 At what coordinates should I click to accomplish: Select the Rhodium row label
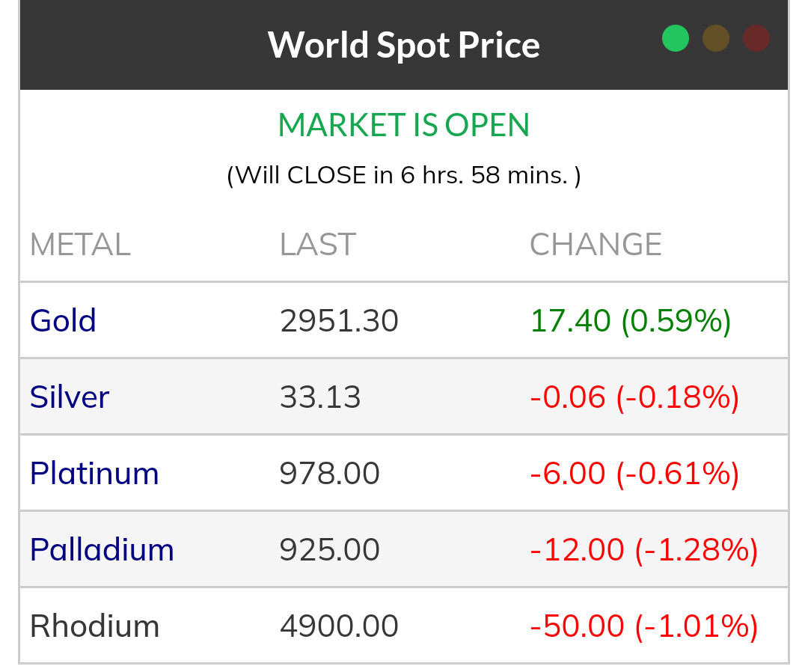94,626
